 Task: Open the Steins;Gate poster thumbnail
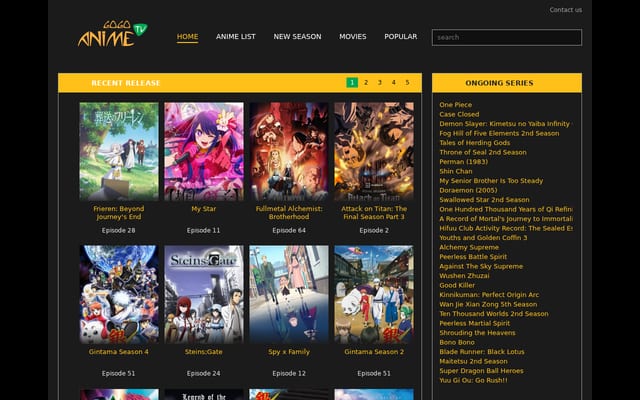tap(204, 294)
